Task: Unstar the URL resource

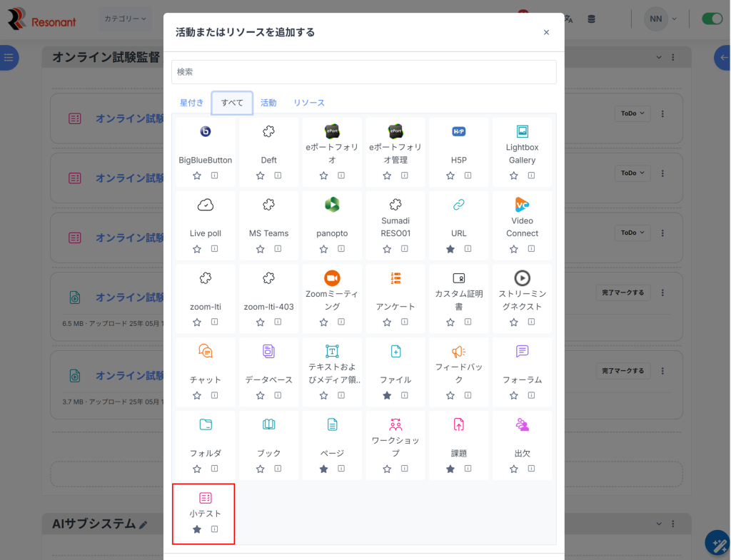Action: [450, 249]
